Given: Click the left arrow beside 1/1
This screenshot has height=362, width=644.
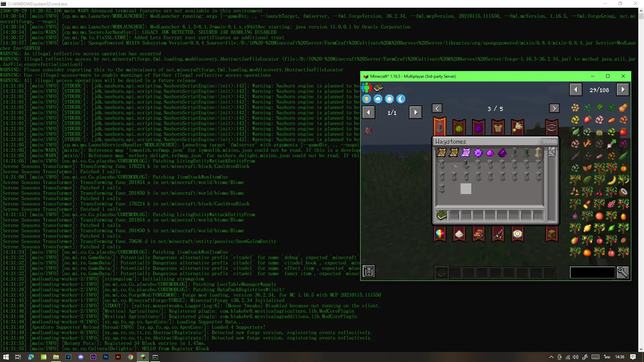Looking at the screenshot, I should (369, 112).
